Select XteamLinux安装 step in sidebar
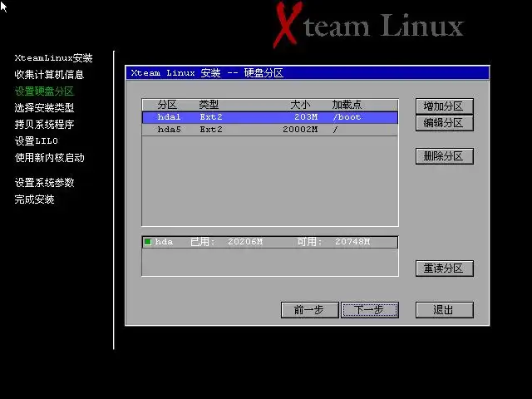The width and height of the screenshot is (532, 399). tap(53, 58)
